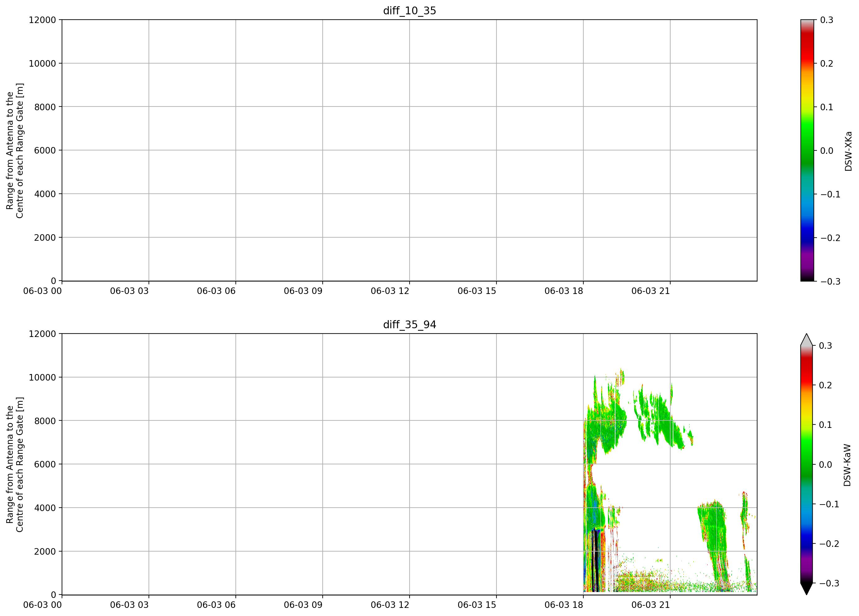This screenshot has width=859, height=616.
Task: Click the DSW-XKa color gradient bar
Action: (807, 150)
